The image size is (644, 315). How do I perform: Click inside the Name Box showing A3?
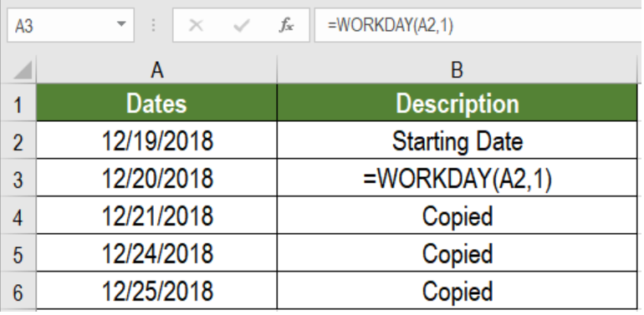point(62,25)
